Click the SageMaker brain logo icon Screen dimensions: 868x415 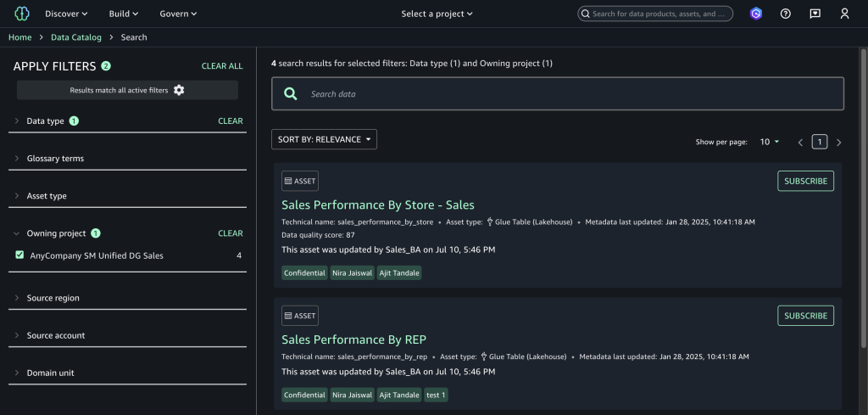point(20,14)
